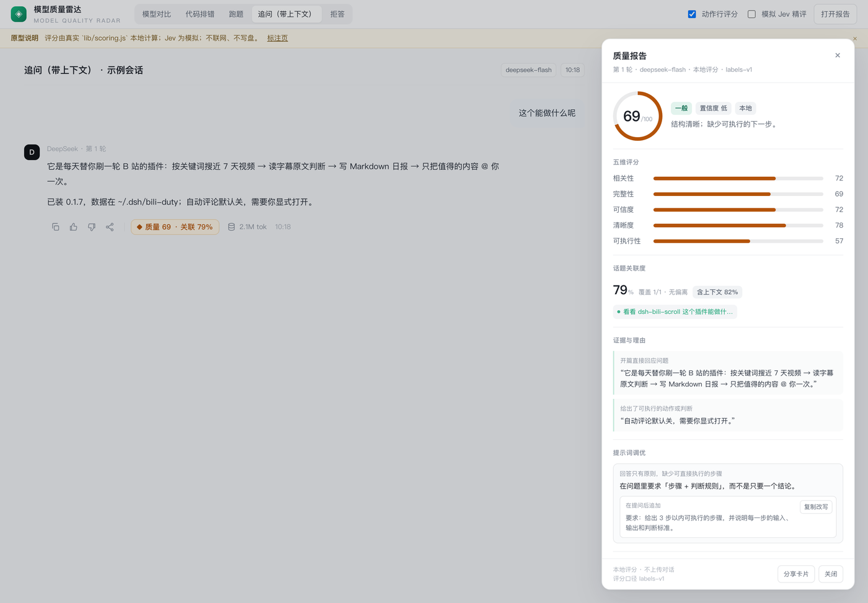Select the 跑题 tab
868x603 pixels.
coord(236,14)
